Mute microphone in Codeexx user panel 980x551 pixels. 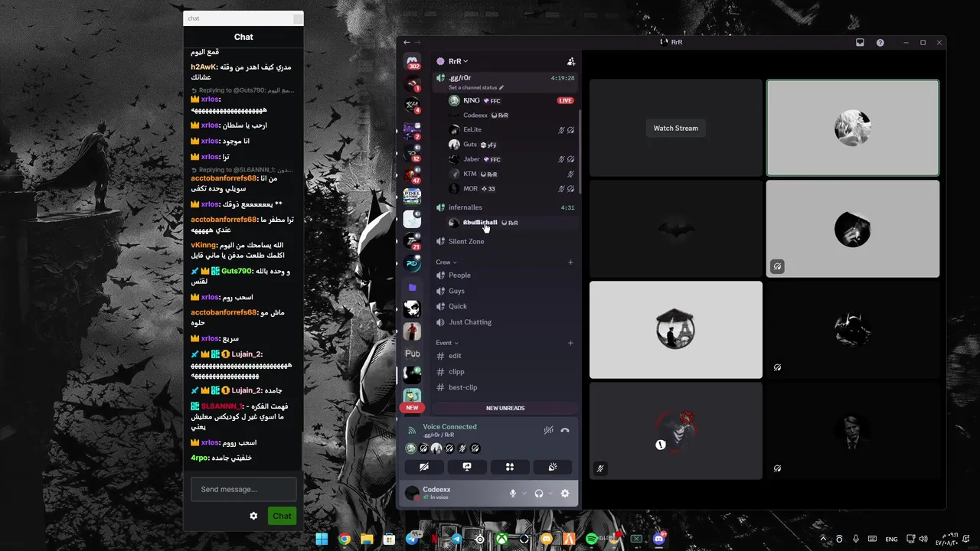[x=513, y=494]
